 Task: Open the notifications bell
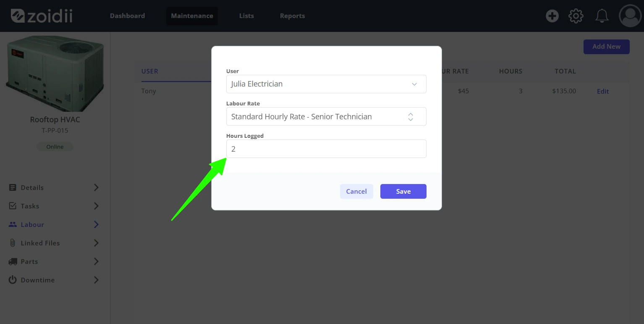tap(602, 16)
